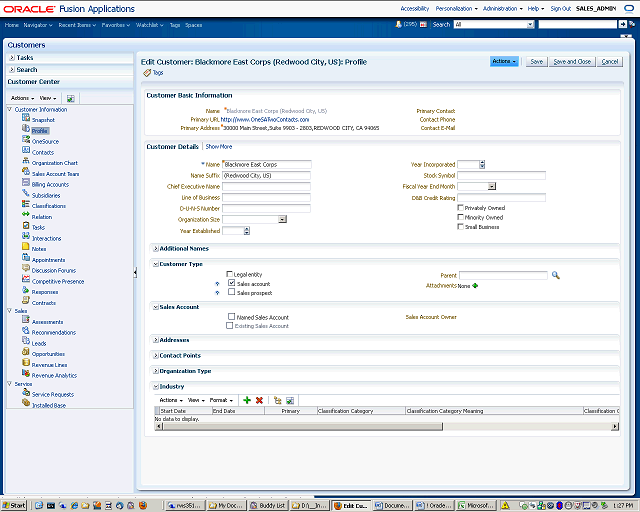This screenshot has height=512, width=640.
Task: Open the Organization Size dropdown
Action: pyautogui.click(x=282, y=219)
